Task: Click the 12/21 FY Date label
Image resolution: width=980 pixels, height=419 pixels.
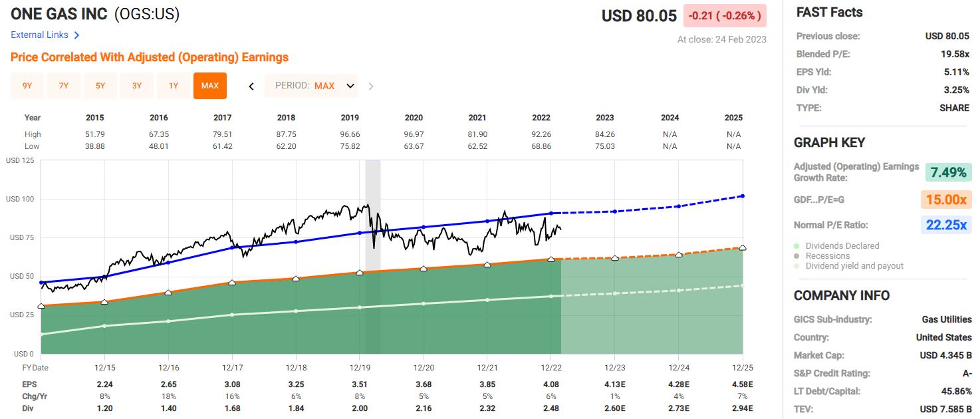Action: [x=487, y=368]
